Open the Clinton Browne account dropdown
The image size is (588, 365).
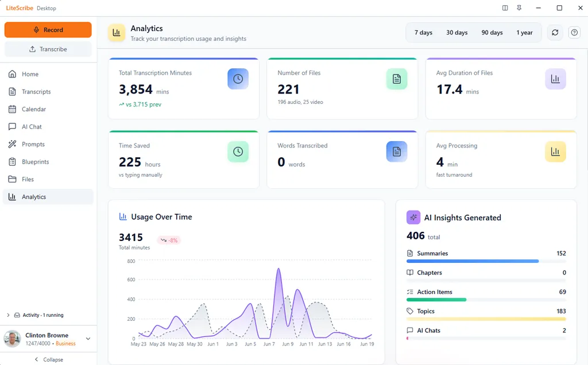[x=88, y=339]
